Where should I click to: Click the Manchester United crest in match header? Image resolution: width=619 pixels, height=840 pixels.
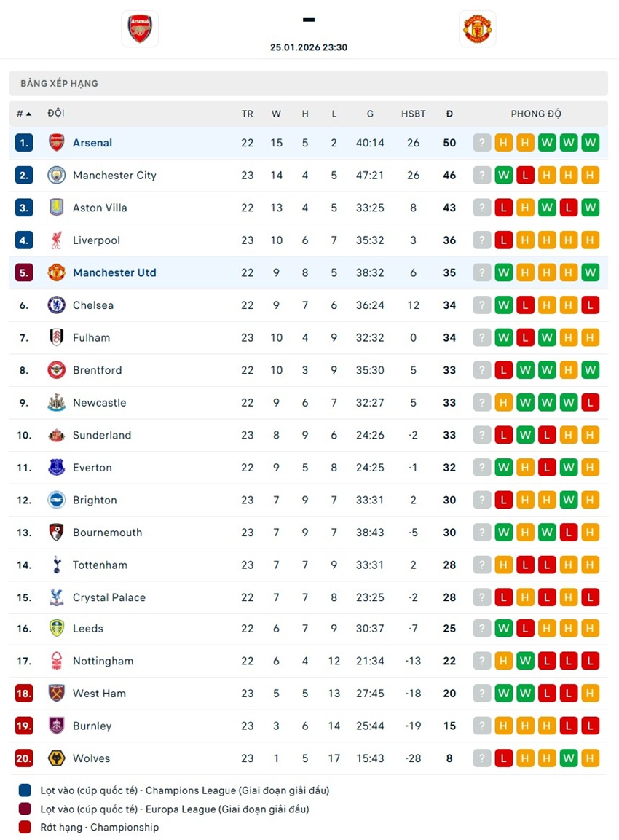click(x=478, y=29)
